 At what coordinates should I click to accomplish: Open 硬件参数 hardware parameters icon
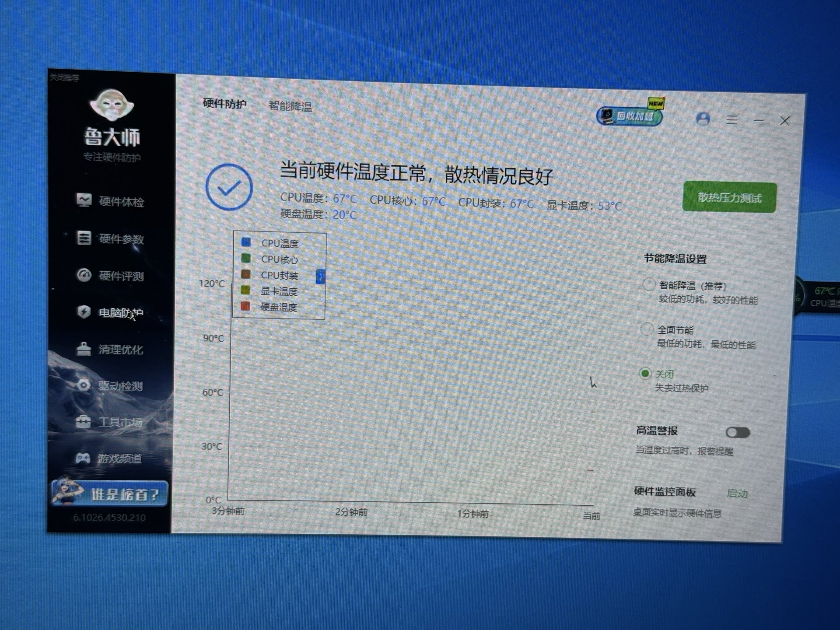pos(84,238)
